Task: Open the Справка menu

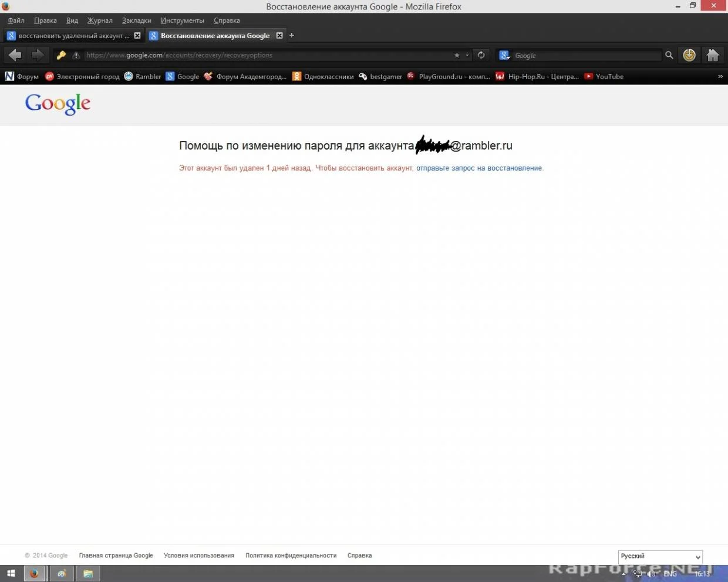Action: [x=227, y=21]
